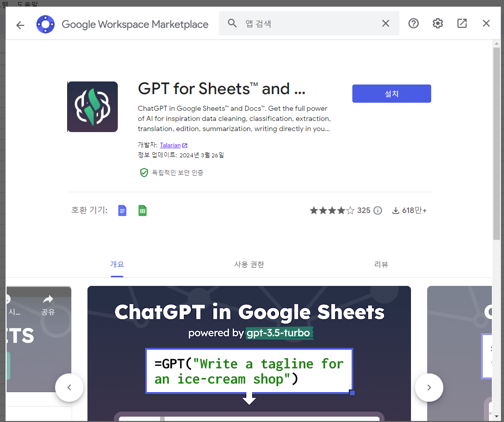Click the green security shield badge icon

point(144,173)
